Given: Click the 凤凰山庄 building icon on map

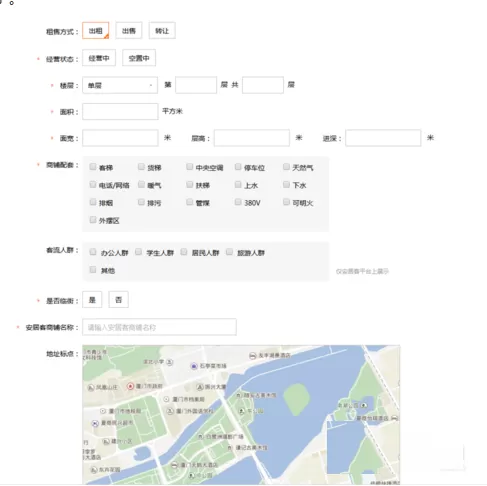Looking at the screenshot, I should point(91,388).
